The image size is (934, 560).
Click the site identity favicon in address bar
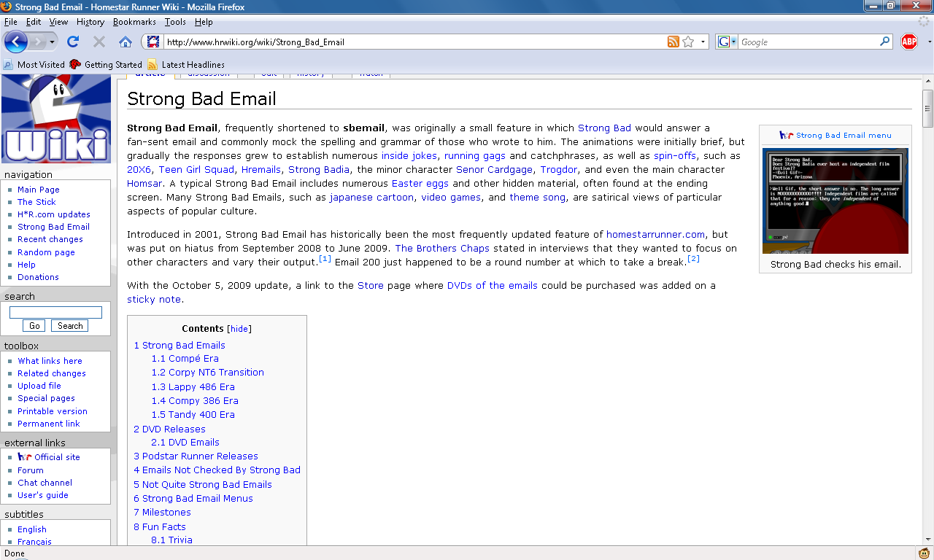coord(153,42)
